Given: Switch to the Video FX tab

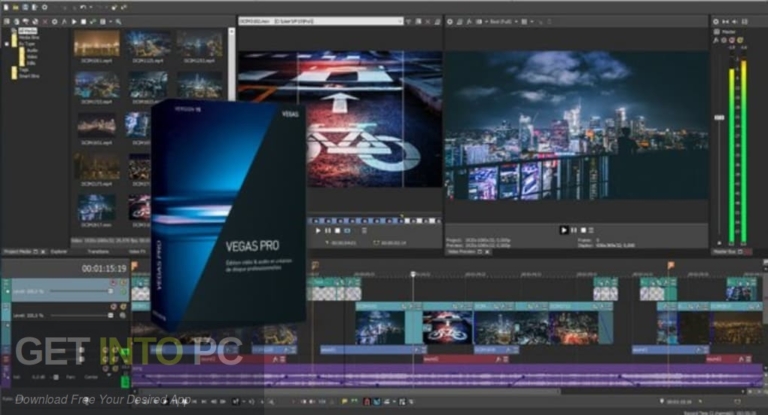Looking at the screenshot, I should coord(137,252).
